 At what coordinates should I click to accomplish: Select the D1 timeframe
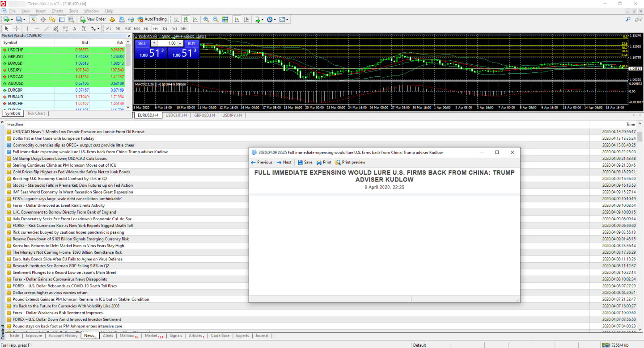(165, 29)
